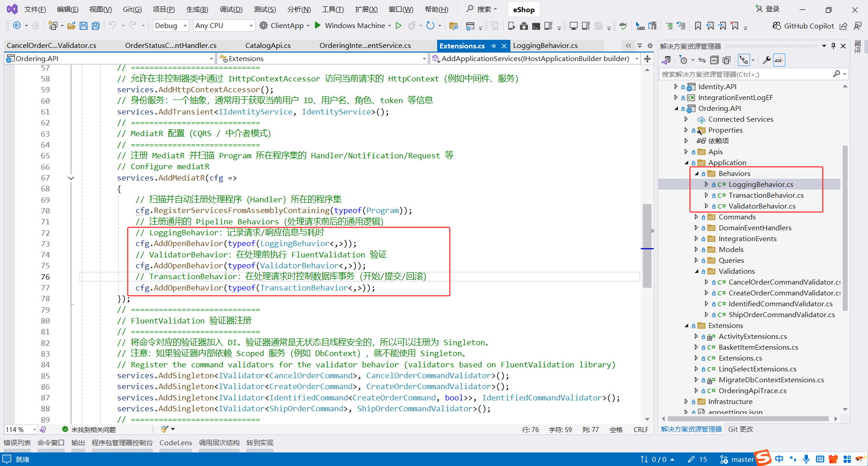Click the feedback person icon
This screenshot has width=868, height=466.
858,26
